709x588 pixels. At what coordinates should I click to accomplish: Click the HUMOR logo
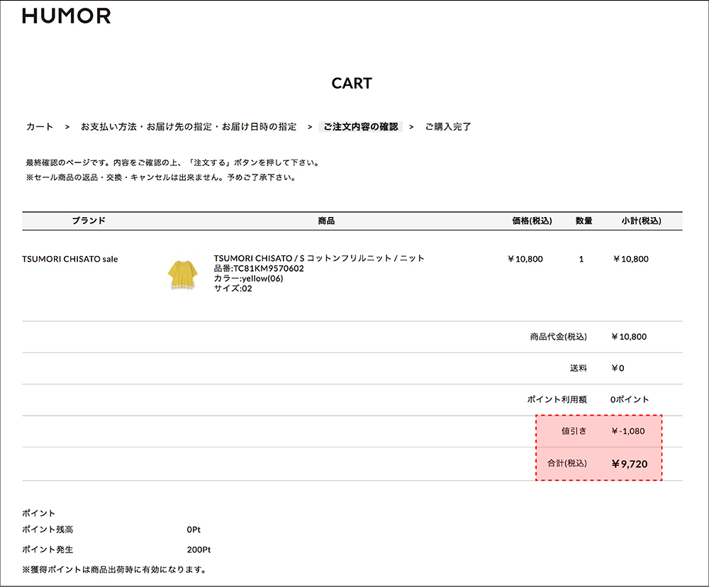[x=67, y=16]
